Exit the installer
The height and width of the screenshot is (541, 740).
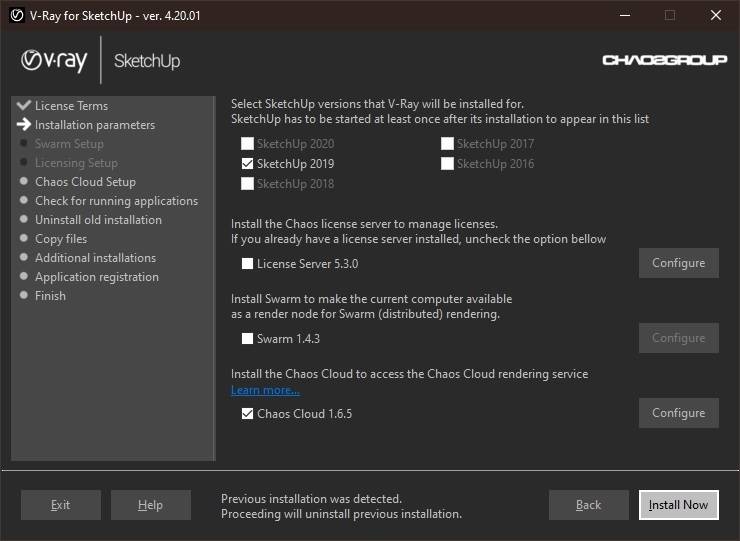[x=60, y=505]
